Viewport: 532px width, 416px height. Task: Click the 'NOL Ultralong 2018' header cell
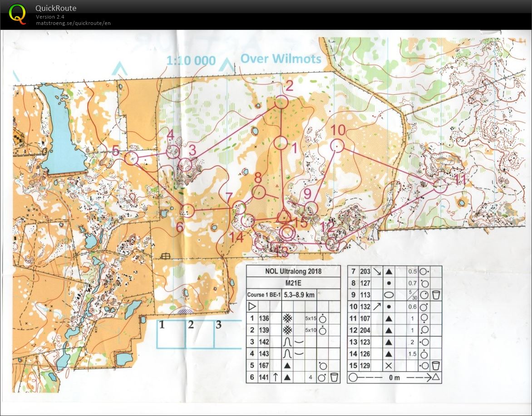tap(292, 271)
